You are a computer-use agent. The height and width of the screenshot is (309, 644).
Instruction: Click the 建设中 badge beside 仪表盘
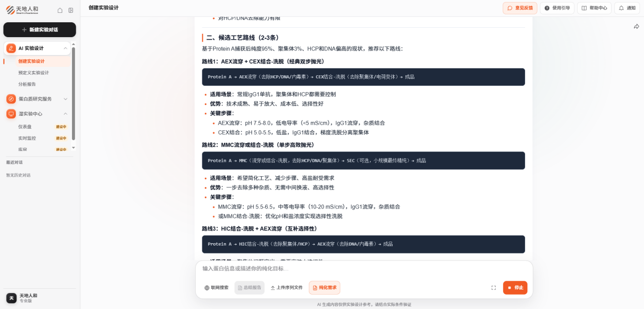(x=61, y=127)
